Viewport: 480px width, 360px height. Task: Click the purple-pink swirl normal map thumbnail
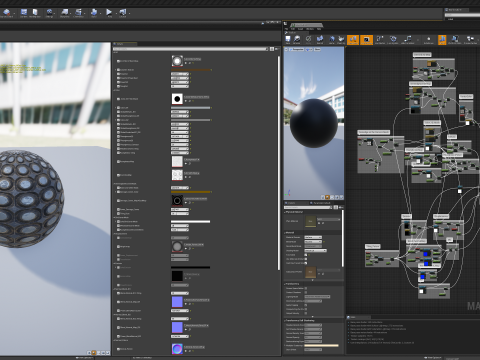click(x=177, y=349)
